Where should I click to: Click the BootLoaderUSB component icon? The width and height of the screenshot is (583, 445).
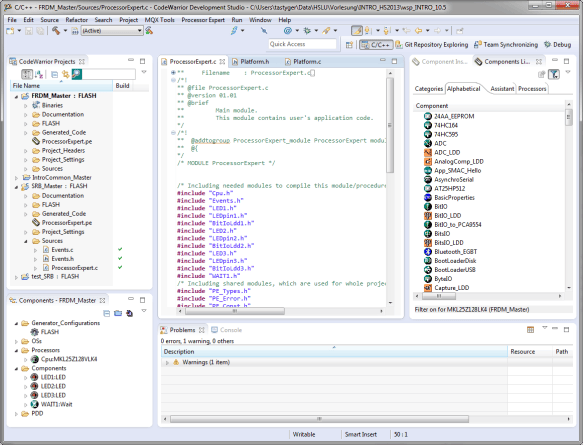coord(428,270)
